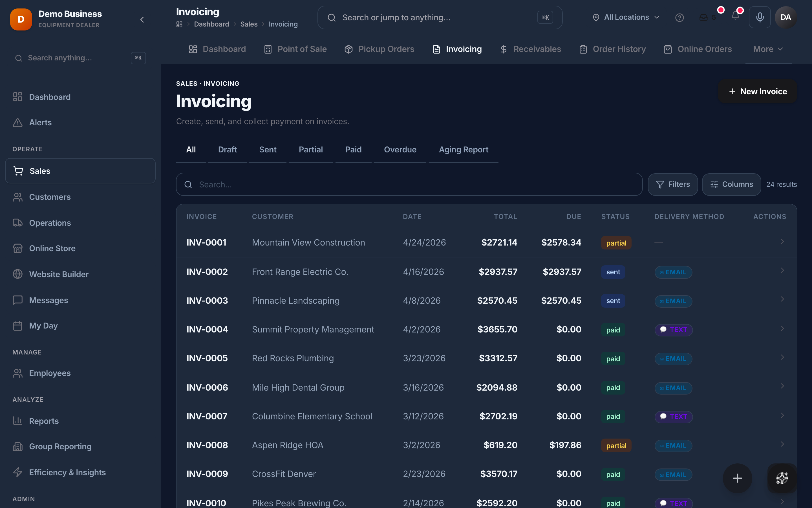Viewport: 812px width, 508px height.
Task: Open the Columns settings button
Action: (731, 185)
